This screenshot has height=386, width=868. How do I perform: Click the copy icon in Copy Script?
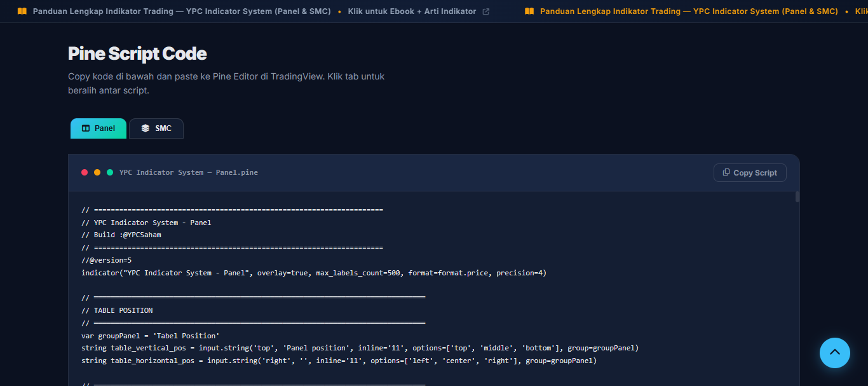(726, 172)
